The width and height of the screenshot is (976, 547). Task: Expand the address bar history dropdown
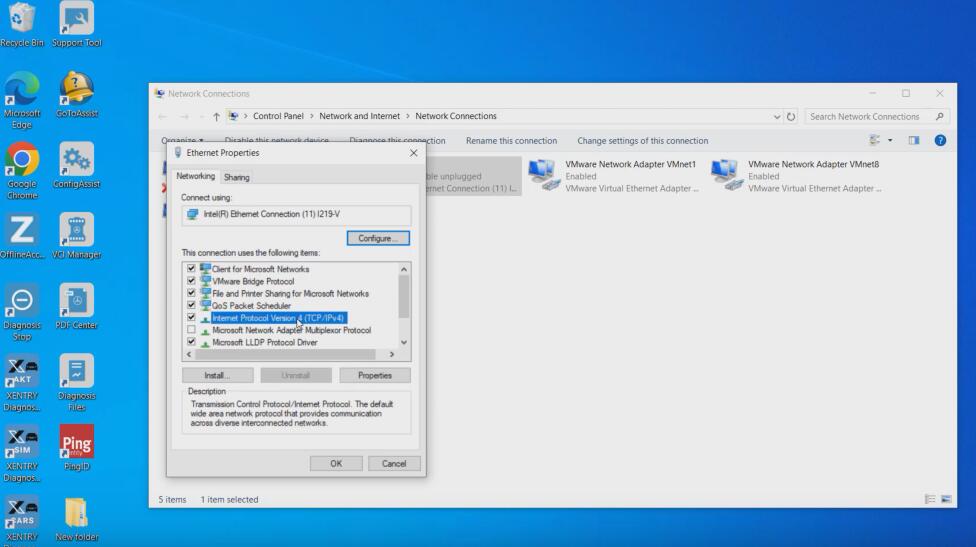pos(776,116)
